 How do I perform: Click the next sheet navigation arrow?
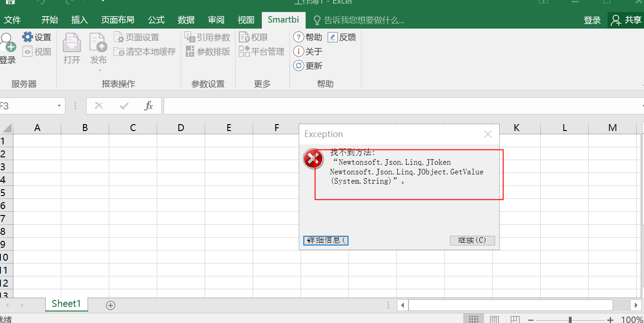pos(22,305)
